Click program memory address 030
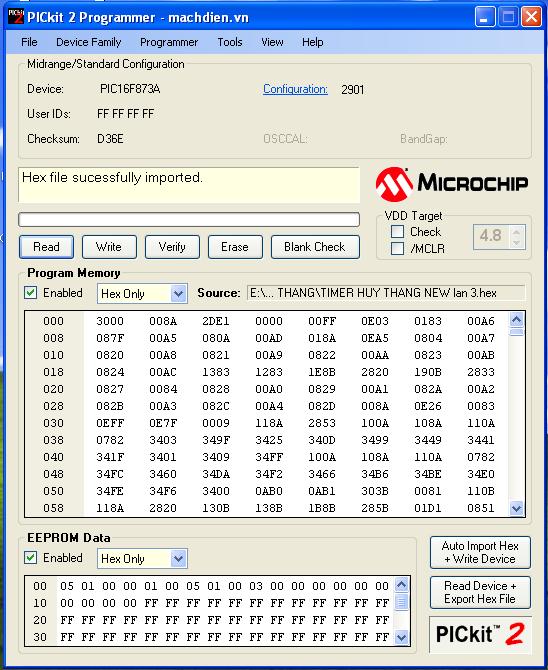The image size is (548, 670). click(53, 423)
